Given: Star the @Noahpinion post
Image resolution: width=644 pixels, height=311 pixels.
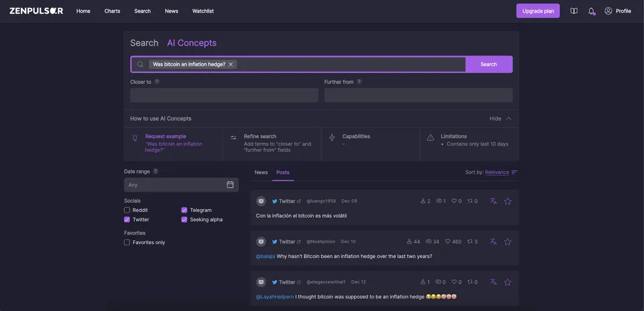Looking at the screenshot, I should (508, 242).
